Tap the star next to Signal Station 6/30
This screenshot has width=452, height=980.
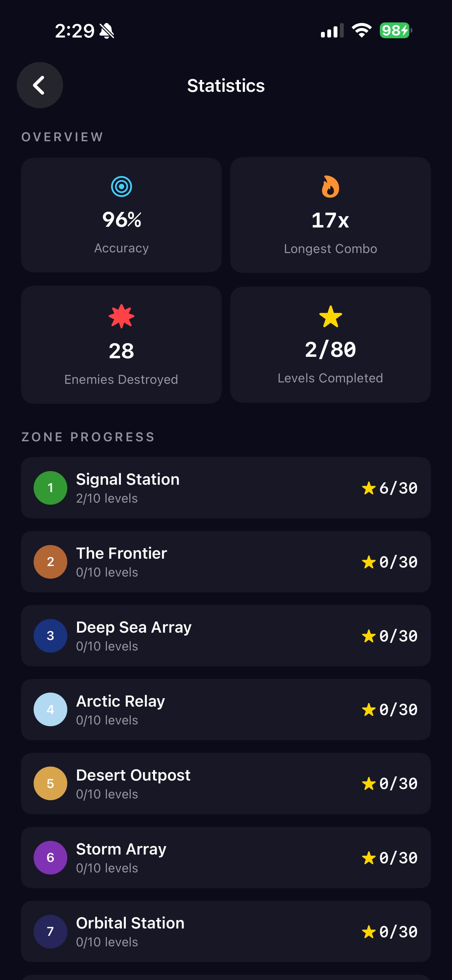[369, 488]
